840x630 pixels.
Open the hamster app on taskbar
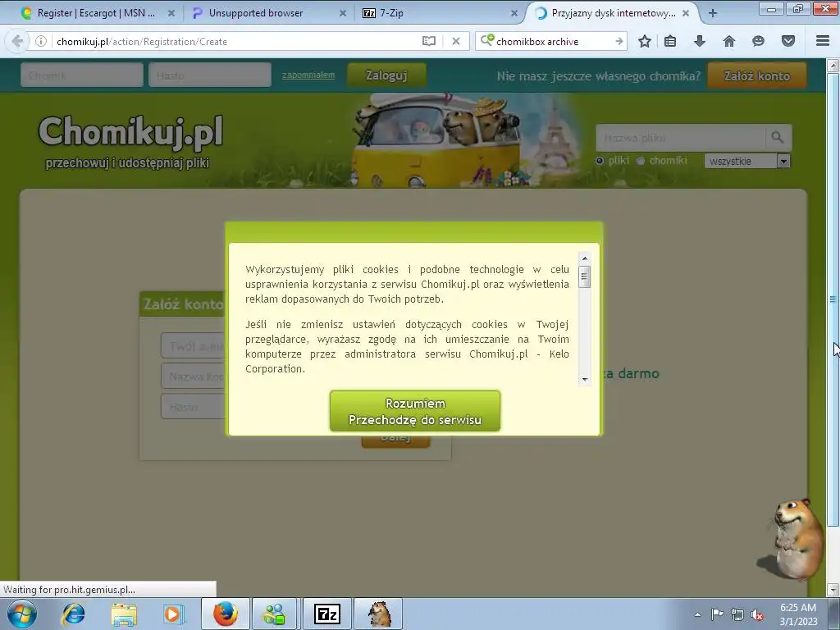pos(379,614)
